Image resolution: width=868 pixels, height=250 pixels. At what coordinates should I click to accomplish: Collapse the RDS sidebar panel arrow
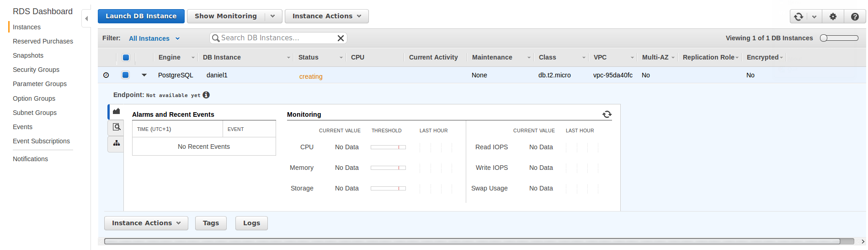86,19
